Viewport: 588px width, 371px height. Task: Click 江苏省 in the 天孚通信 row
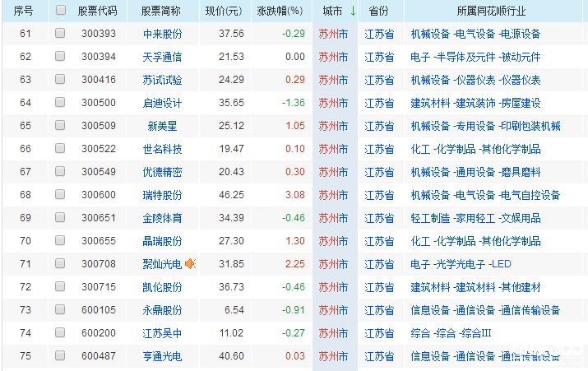point(379,57)
